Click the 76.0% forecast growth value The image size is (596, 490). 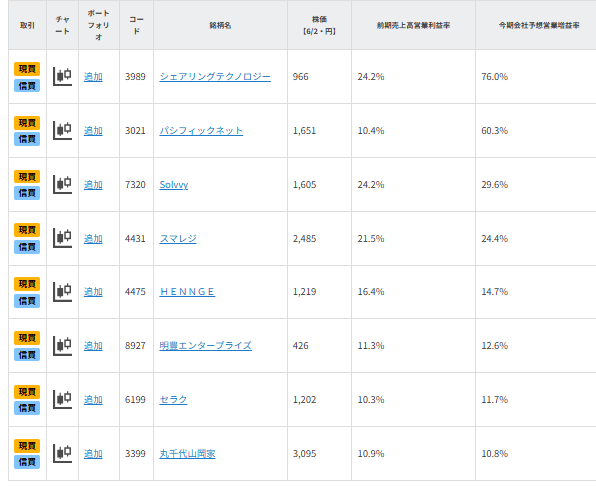495,77
